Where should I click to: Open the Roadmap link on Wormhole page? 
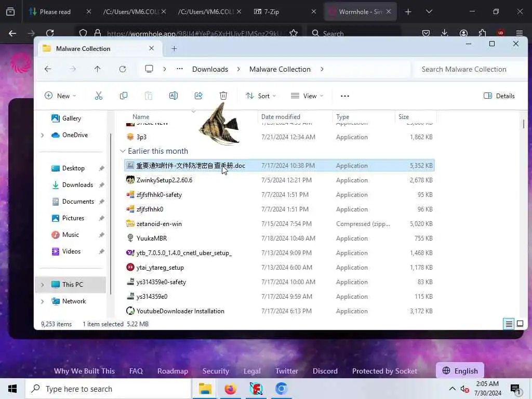pyautogui.click(x=172, y=371)
